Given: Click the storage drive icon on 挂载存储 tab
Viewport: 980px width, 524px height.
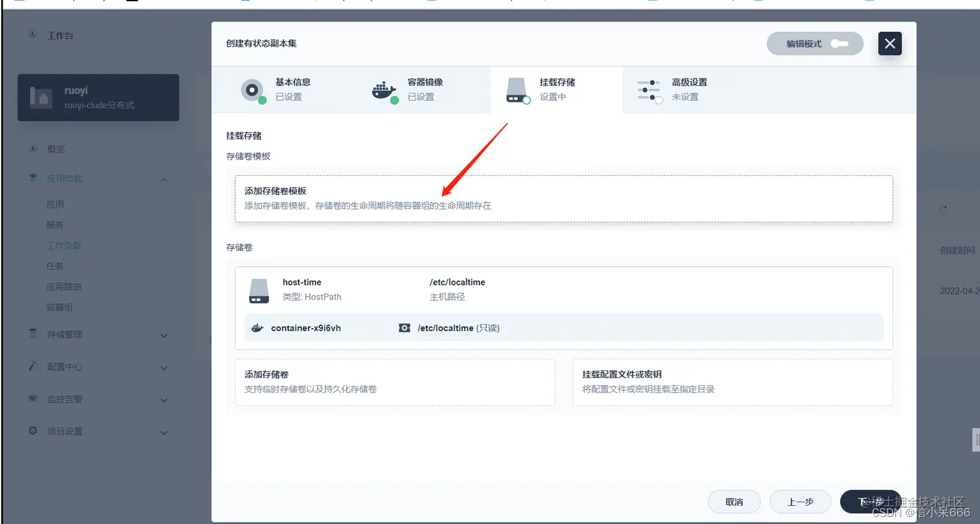Looking at the screenshot, I should 517,90.
